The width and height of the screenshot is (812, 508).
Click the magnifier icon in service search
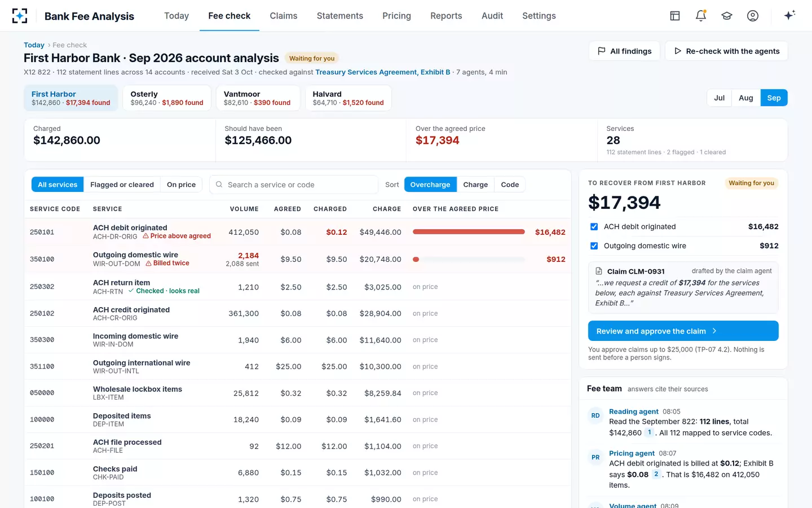pos(219,185)
